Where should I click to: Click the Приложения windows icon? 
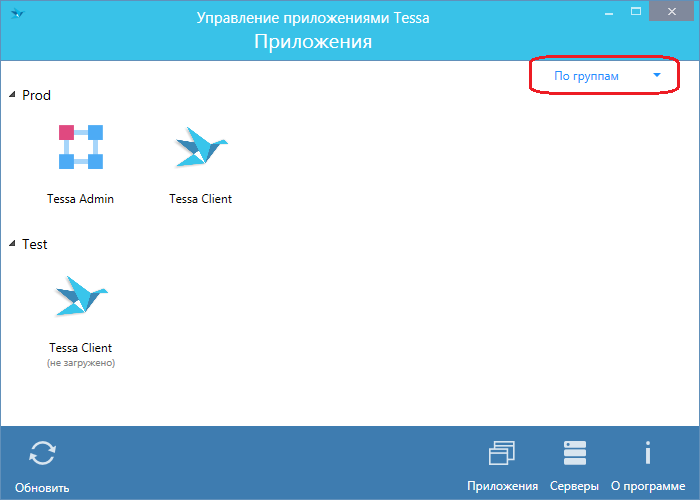click(502, 453)
